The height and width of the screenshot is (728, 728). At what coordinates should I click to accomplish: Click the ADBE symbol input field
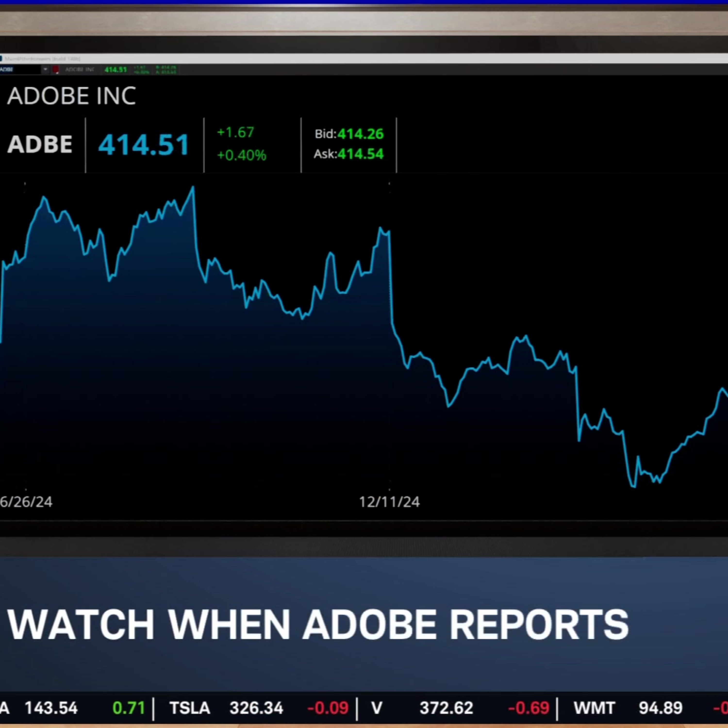click(x=20, y=69)
